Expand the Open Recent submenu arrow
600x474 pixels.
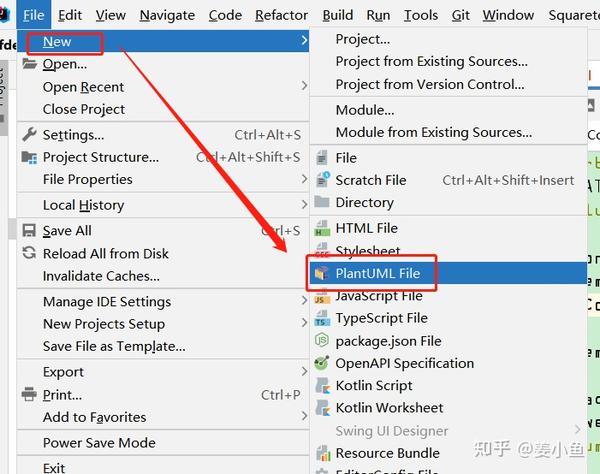point(304,87)
